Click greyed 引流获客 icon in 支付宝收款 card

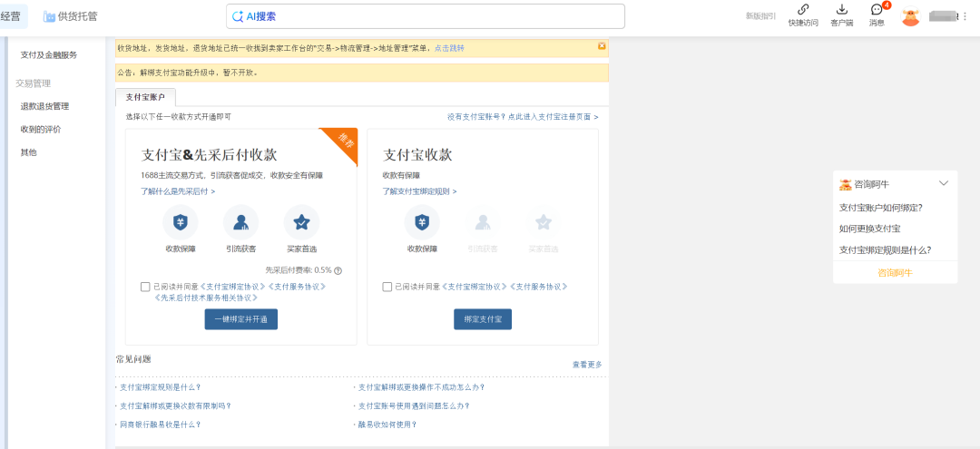pos(483,222)
